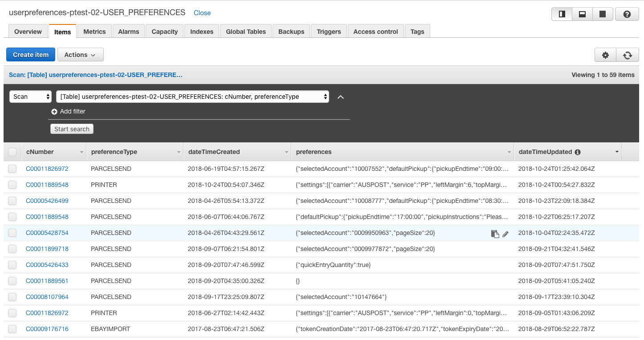Check the row for C00005426433
Screen dimensions: 644x340
(12, 265)
